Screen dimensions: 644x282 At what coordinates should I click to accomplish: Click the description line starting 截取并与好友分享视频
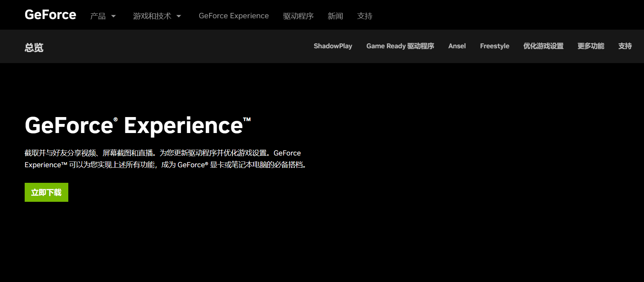pos(163,153)
